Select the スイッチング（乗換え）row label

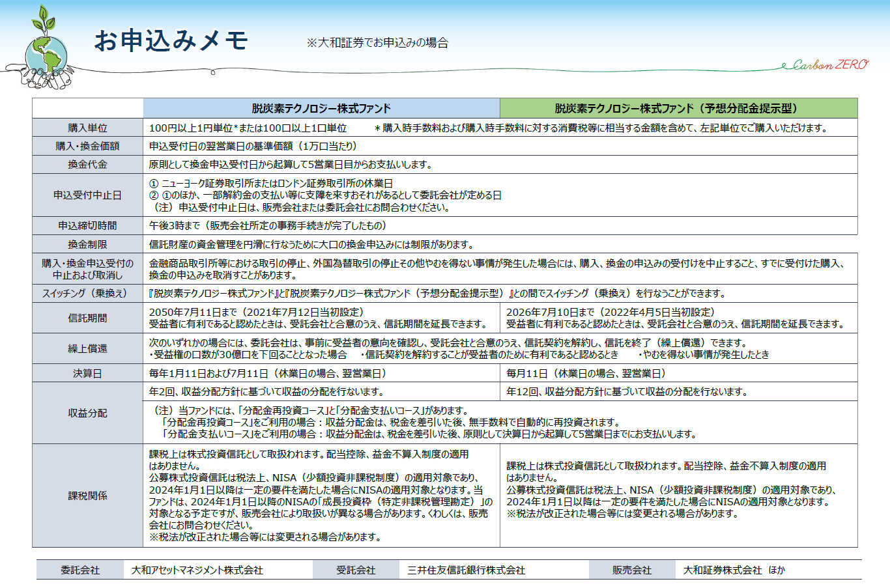(x=85, y=294)
